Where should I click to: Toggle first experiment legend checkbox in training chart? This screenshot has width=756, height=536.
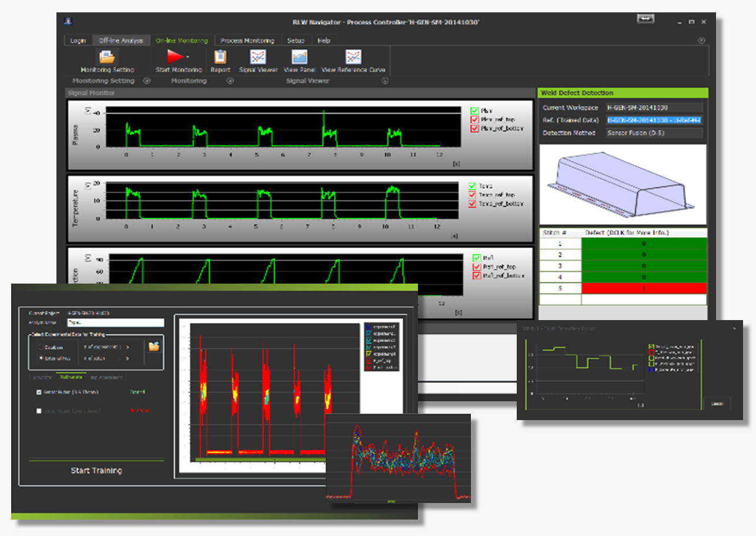368,326
